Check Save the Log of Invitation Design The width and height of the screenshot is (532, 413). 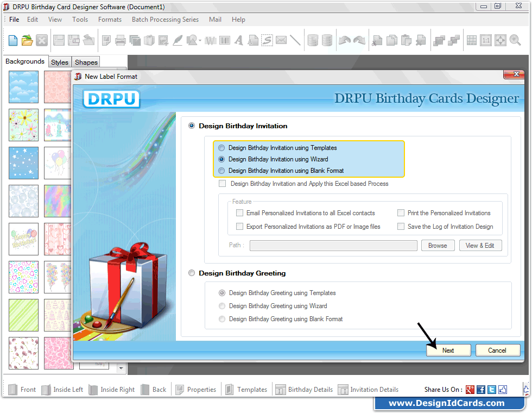coord(401,226)
